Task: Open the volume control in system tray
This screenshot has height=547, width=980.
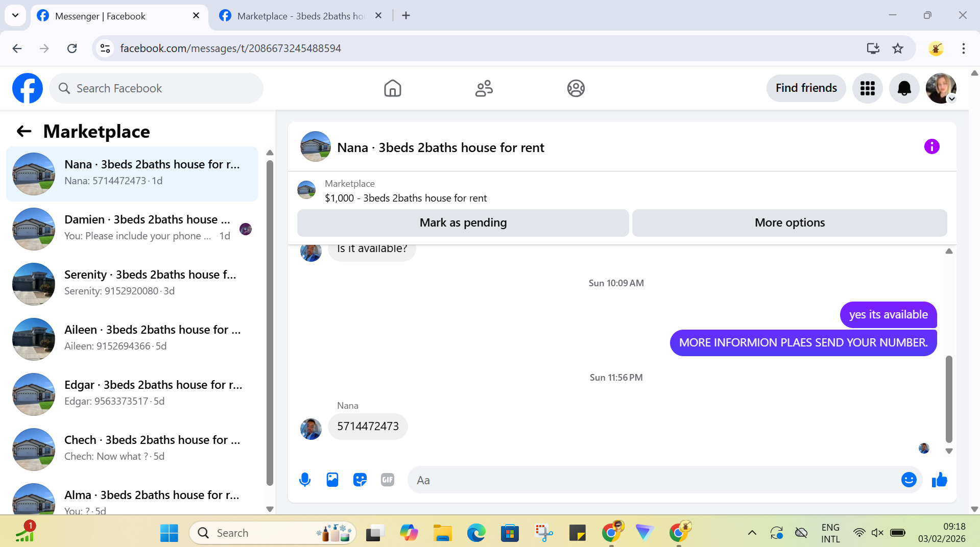Action: pyautogui.click(x=877, y=533)
